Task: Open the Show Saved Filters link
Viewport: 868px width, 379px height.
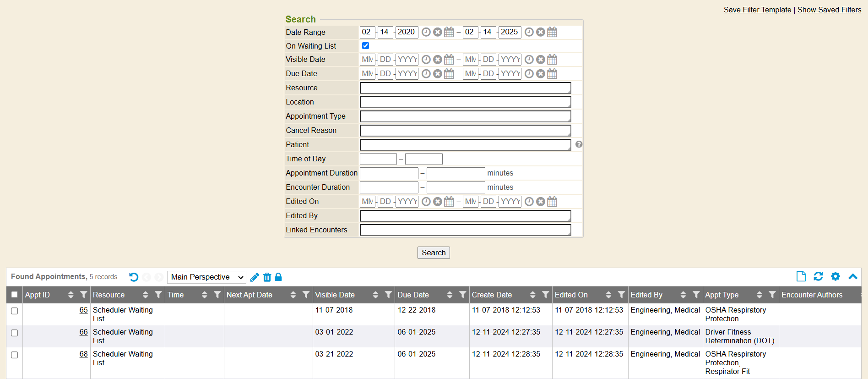Action: (829, 10)
